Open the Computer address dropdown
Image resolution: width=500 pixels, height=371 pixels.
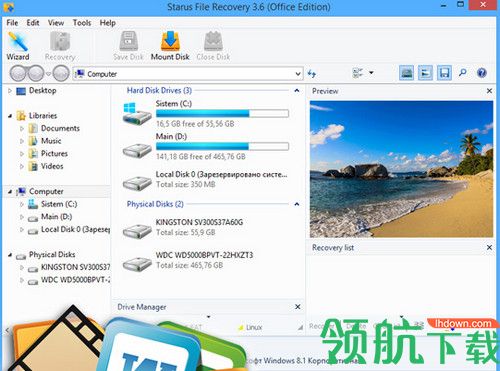(x=298, y=74)
